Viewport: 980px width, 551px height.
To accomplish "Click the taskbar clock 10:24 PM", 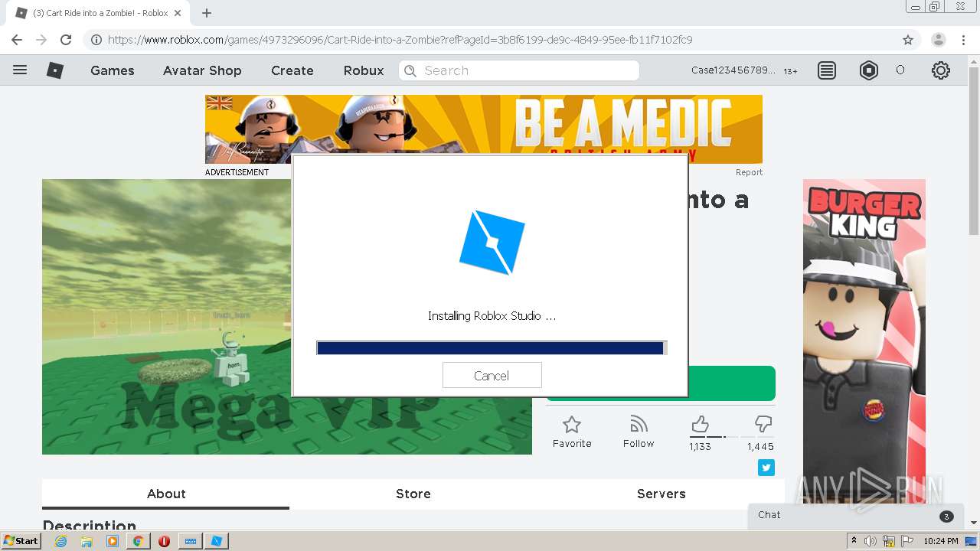I will tap(941, 541).
